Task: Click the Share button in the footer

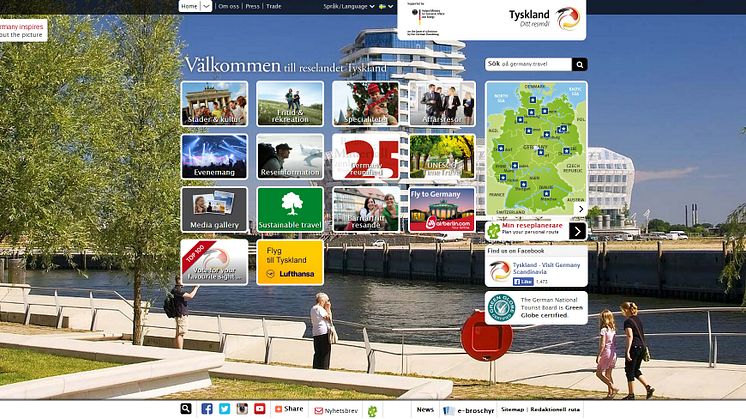Action: coord(289,409)
